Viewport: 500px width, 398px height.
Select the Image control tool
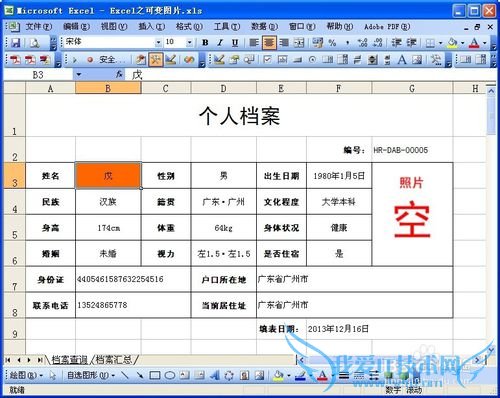(417, 60)
